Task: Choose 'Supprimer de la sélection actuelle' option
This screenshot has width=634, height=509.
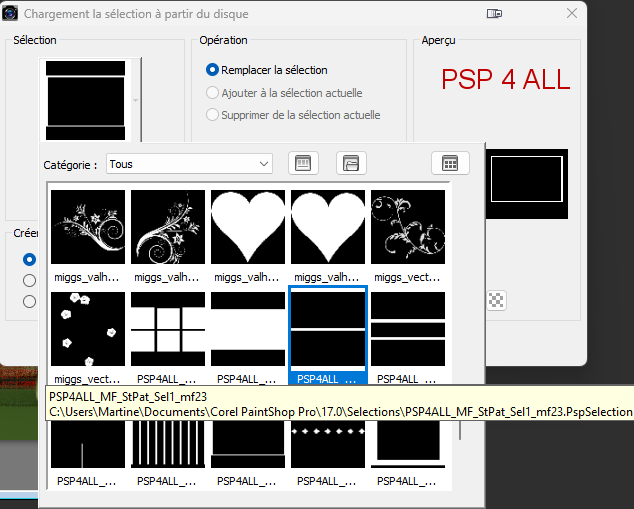Action: tap(212, 115)
